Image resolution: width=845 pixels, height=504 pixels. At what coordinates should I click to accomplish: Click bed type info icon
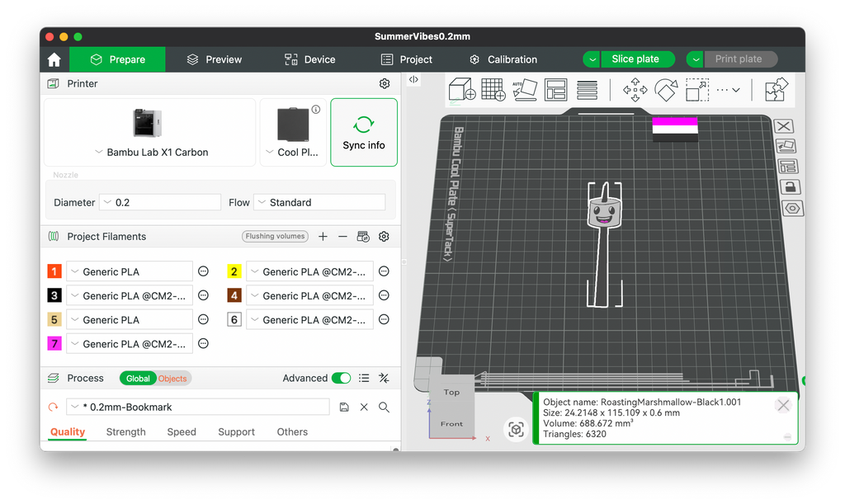[x=316, y=110]
